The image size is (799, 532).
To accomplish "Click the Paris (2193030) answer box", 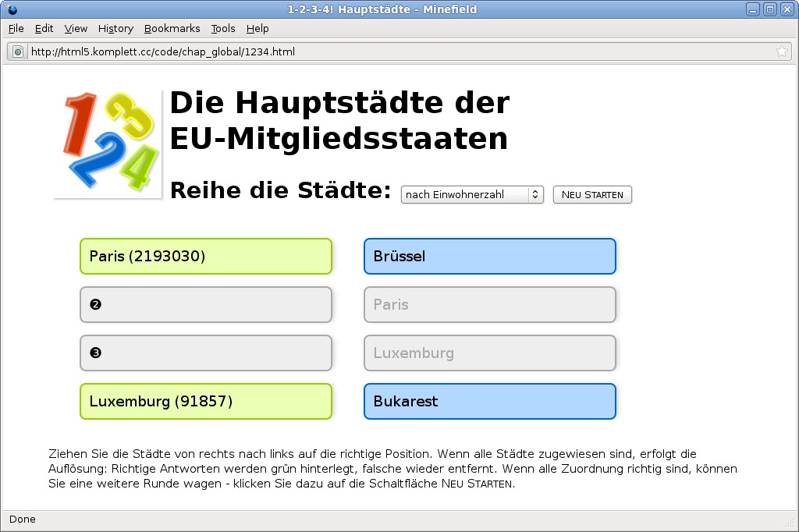I will click(x=206, y=257).
